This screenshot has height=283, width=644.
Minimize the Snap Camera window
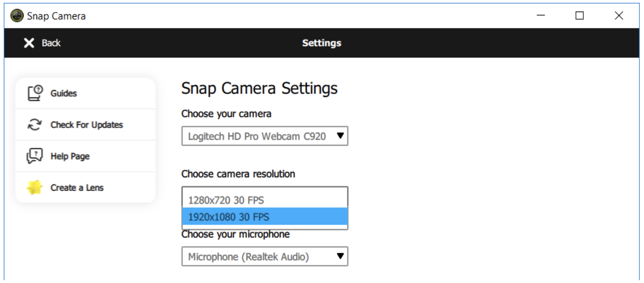click(x=541, y=16)
